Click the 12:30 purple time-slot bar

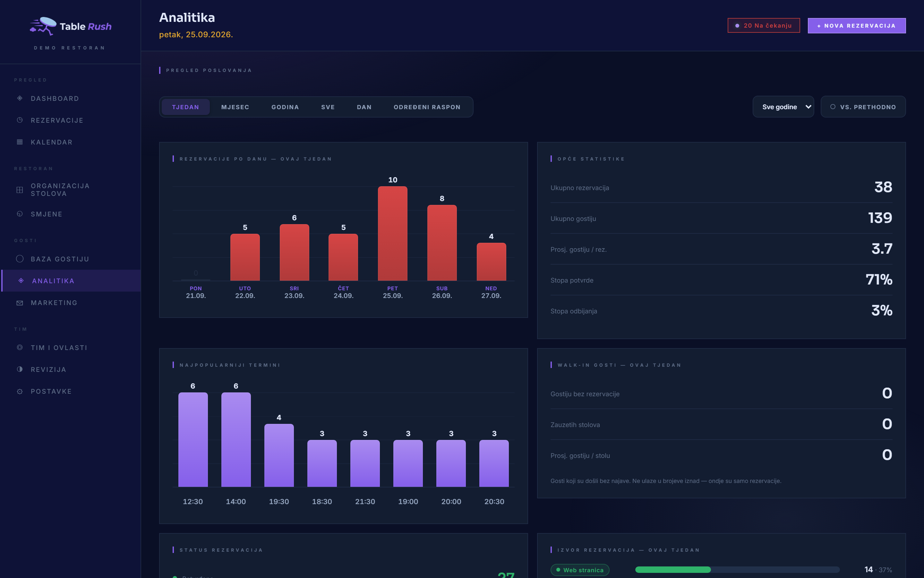193,440
